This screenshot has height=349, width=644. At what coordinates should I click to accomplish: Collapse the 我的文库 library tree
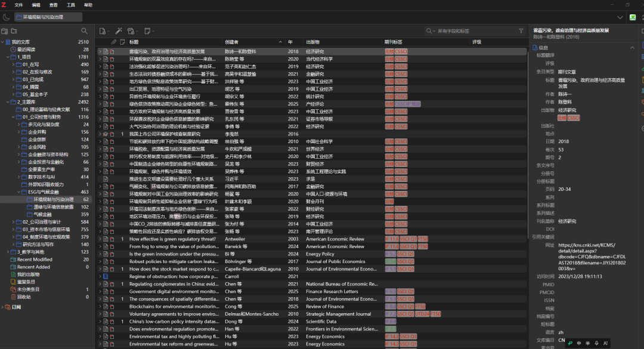2,42
